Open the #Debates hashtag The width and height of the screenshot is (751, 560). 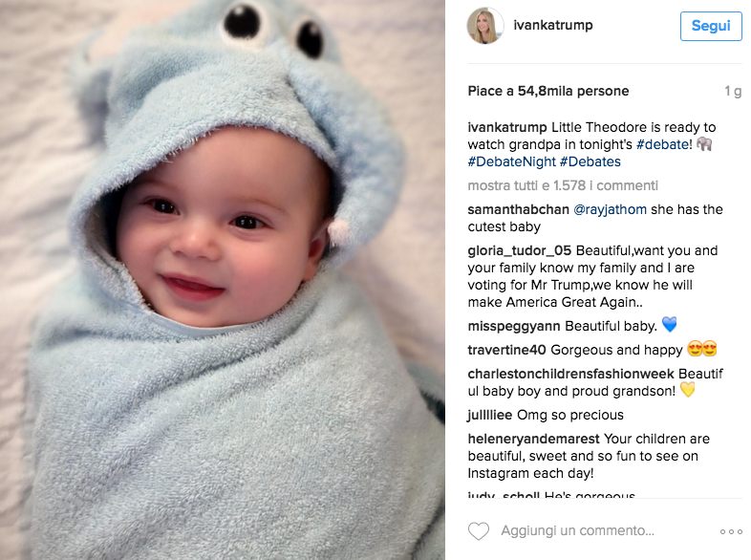pyautogui.click(x=590, y=162)
